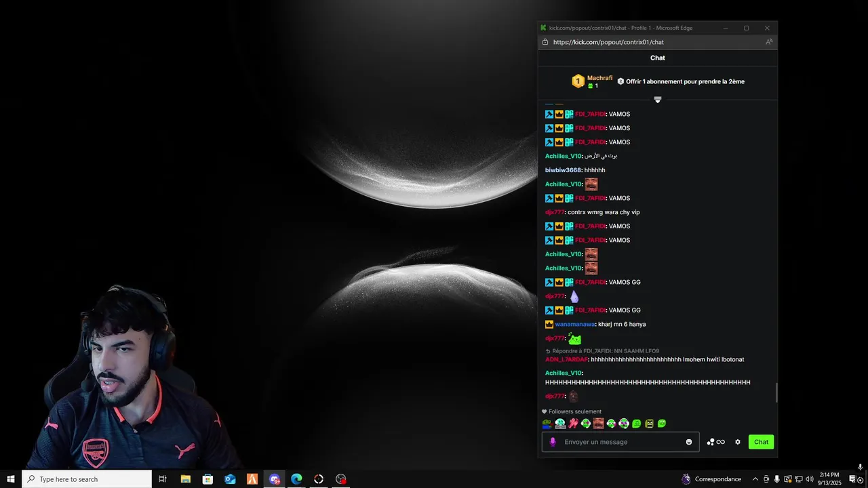Insert the brown face photo emote from quick bar
The image size is (868, 488).
[x=598, y=424]
